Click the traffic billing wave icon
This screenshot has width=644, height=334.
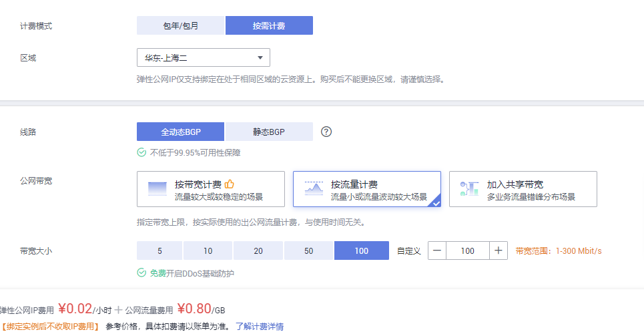coord(314,188)
